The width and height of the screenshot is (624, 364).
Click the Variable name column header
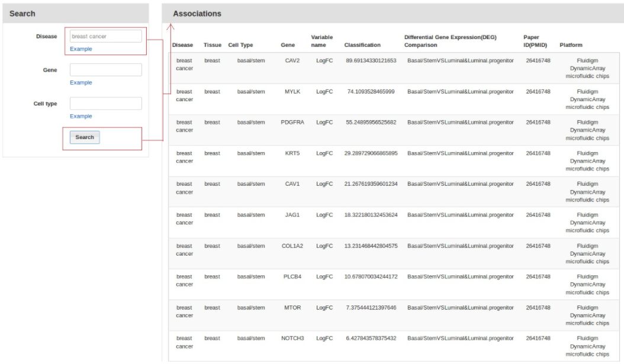(321, 41)
